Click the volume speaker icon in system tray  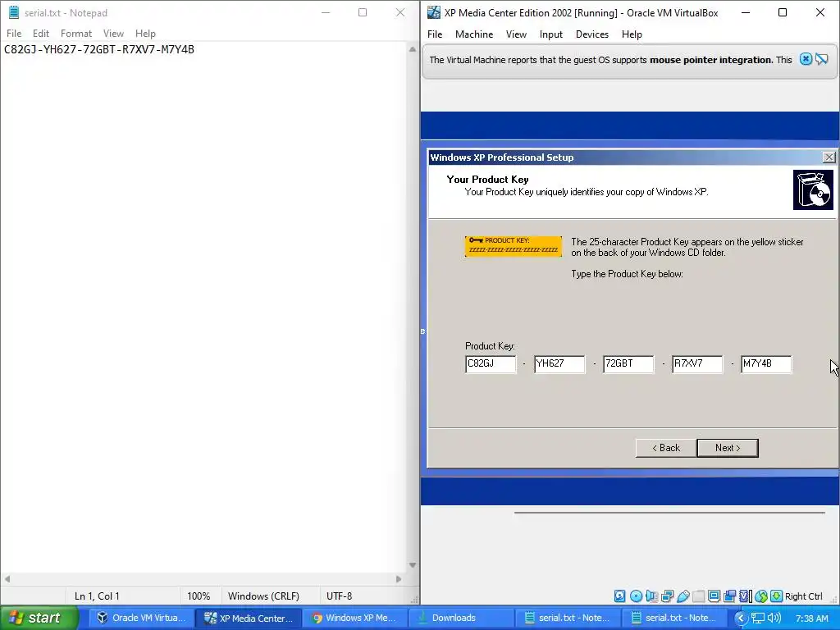(774, 618)
